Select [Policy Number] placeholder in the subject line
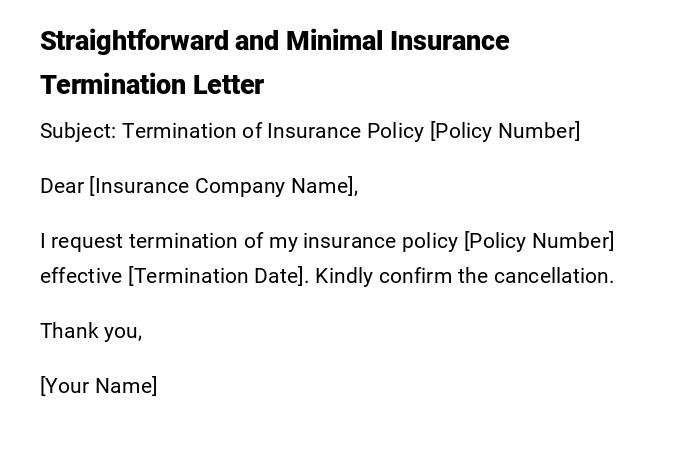 coord(504,131)
